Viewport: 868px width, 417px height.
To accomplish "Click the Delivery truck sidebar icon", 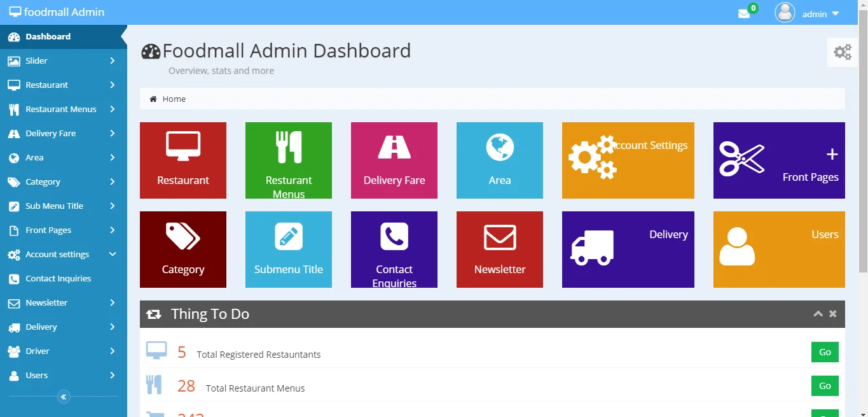I will tap(14, 327).
